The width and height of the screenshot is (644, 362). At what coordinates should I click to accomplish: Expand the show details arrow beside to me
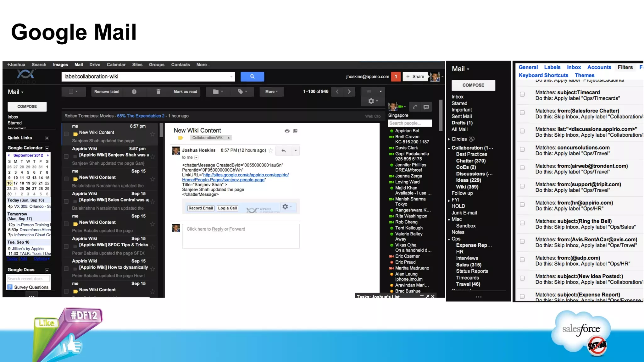(197, 157)
